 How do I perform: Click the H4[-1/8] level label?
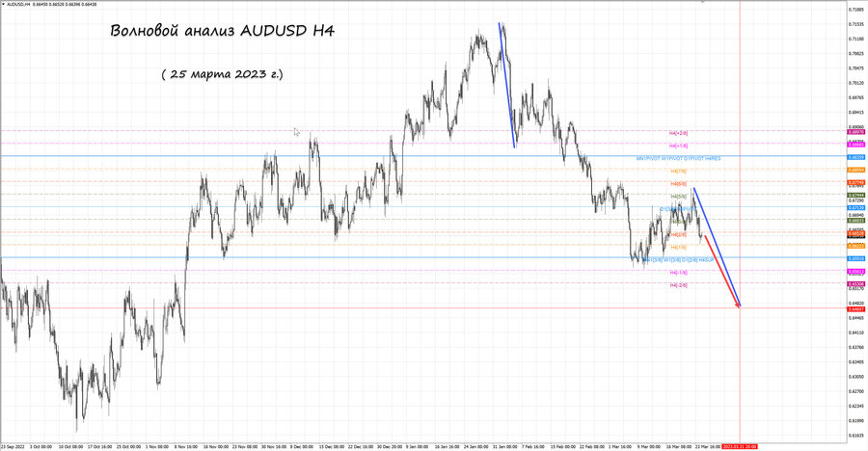[x=678, y=273]
